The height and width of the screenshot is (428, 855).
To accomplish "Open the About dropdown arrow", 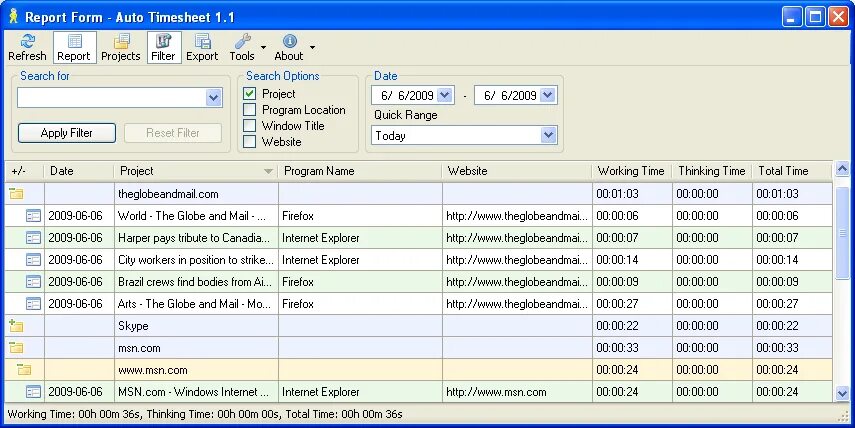I will [x=312, y=47].
